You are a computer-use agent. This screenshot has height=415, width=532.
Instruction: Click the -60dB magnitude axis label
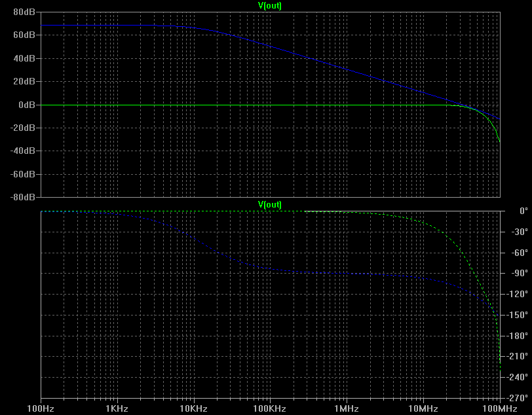(x=23, y=174)
